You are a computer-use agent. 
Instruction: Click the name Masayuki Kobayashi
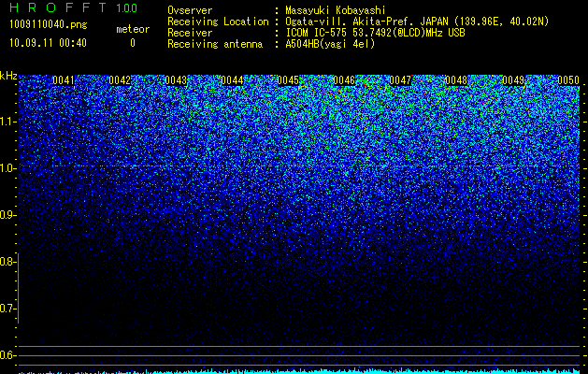(336, 10)
